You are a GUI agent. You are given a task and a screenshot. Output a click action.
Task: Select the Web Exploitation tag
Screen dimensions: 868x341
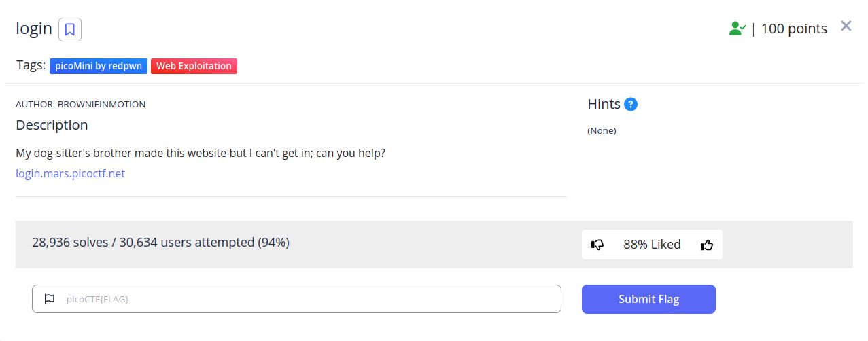coord(194,66)
